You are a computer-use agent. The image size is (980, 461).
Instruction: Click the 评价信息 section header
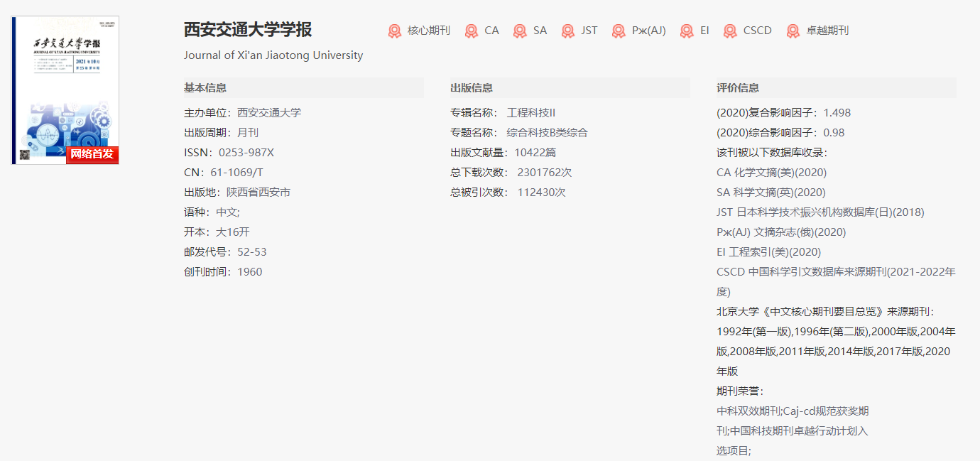pos(837,88)
